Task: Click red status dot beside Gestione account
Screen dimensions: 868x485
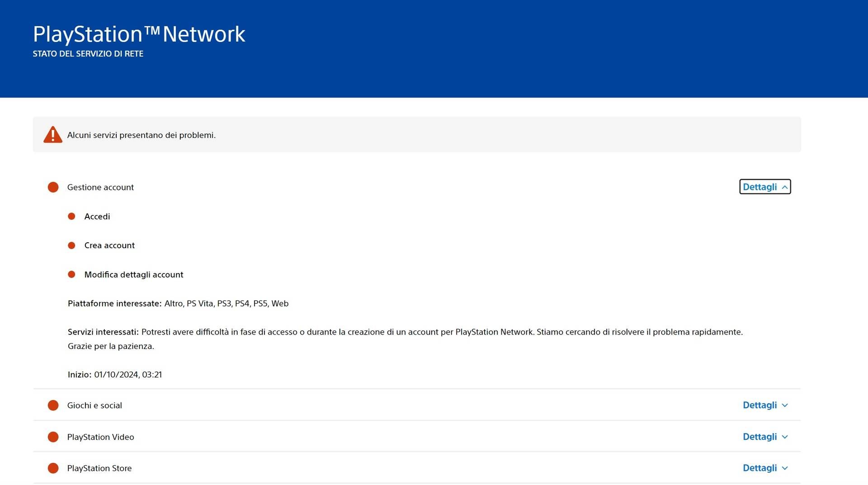Action: pos(53,187)
